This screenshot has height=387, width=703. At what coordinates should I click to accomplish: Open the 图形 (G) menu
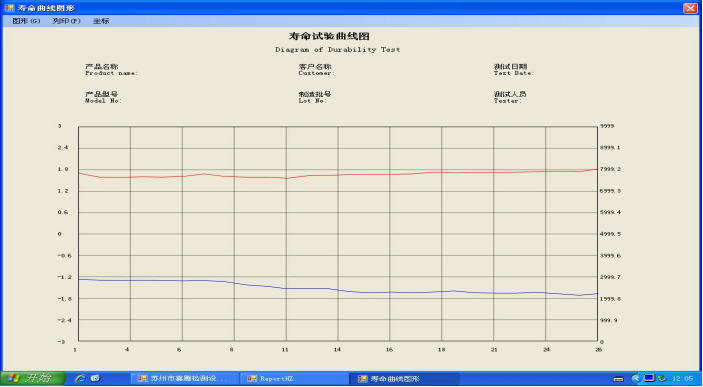coord(26,21)
